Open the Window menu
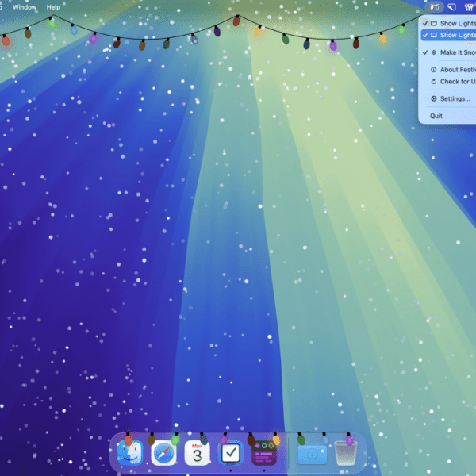This screenshot has height=476, width=476. 25,7
